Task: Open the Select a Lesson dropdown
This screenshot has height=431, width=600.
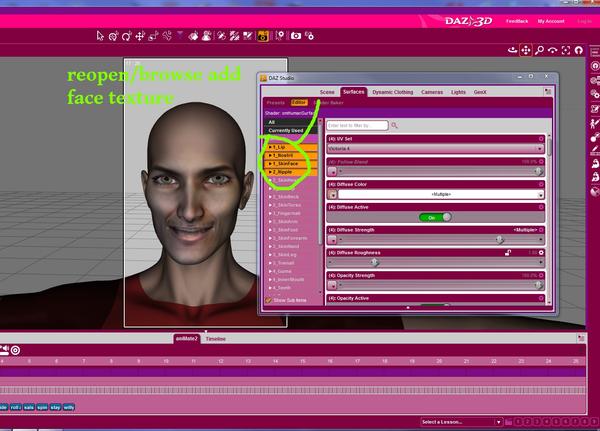Action: [x=461, y=422]
